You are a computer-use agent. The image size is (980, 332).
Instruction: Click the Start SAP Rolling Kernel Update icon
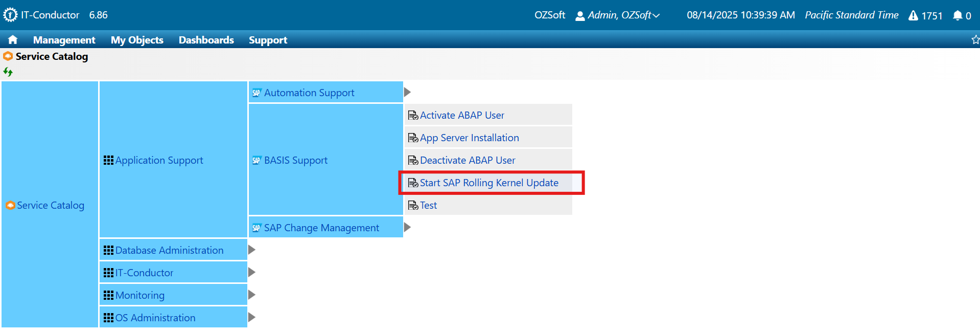[413, 183]
